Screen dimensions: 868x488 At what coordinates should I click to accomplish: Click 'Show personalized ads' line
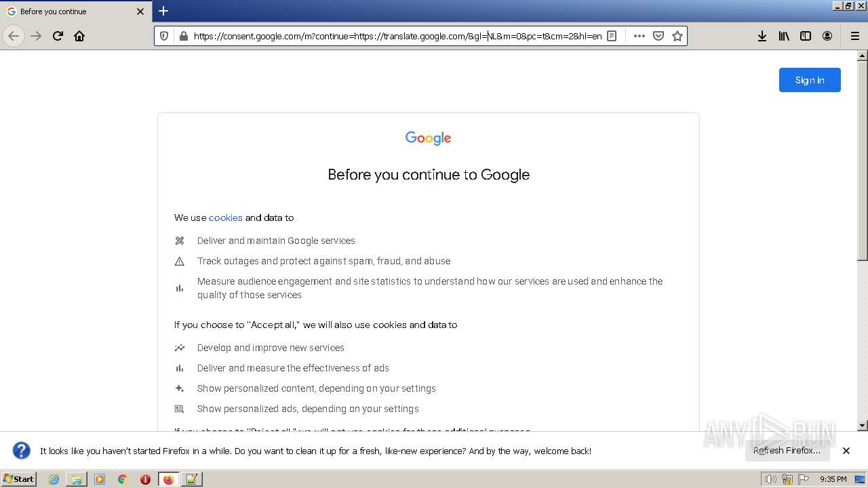(308, 409)
